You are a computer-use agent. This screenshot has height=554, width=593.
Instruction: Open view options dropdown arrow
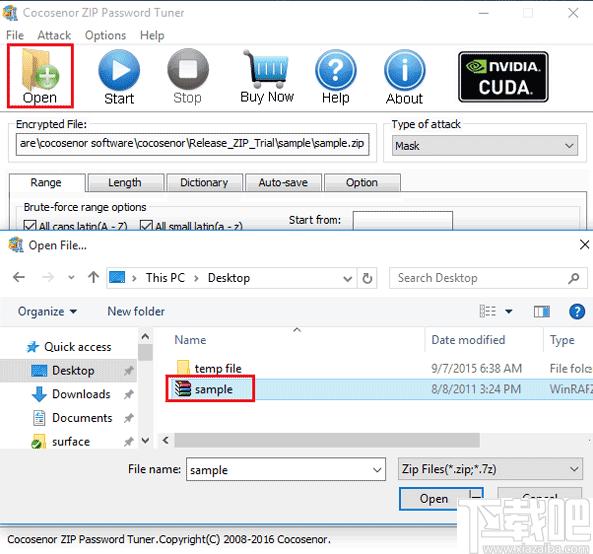[x=509, y=312]
